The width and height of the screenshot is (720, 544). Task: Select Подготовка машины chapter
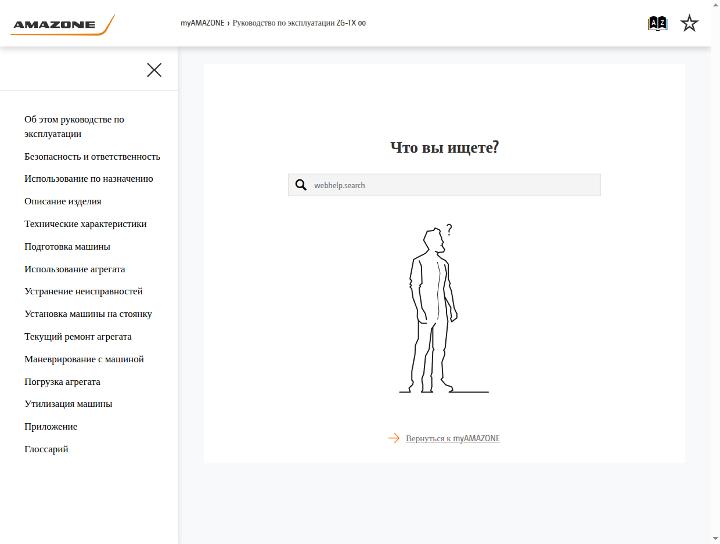coord(68,247)
